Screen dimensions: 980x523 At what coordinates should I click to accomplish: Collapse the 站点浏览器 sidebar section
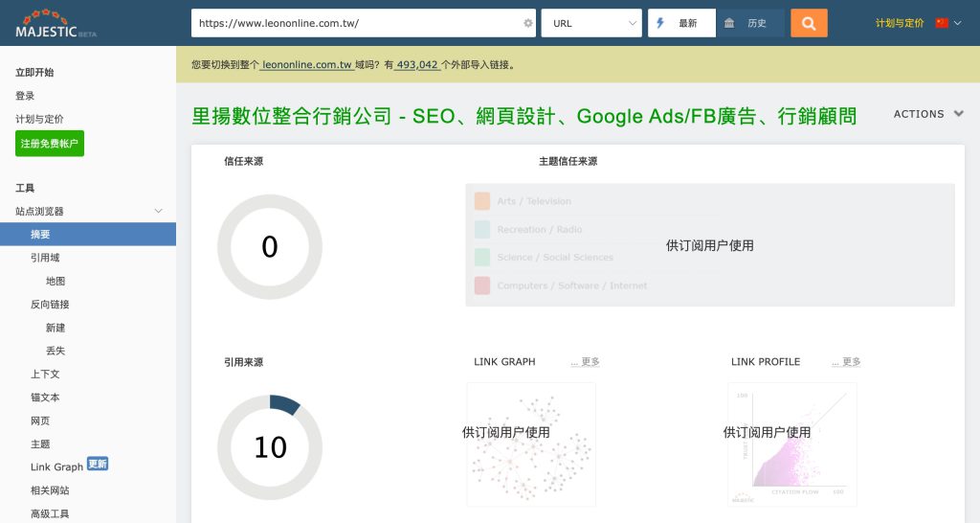(x=158, y=211)
